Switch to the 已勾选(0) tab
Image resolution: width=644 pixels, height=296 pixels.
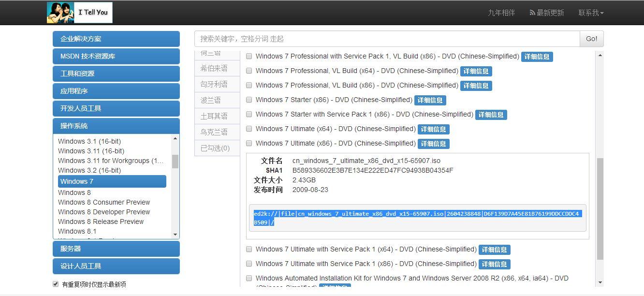pyautogui.click(x=216, y=148)
